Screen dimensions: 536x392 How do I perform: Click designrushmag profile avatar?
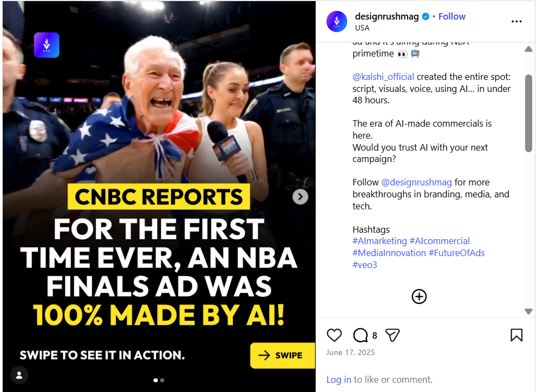point(337,22)
